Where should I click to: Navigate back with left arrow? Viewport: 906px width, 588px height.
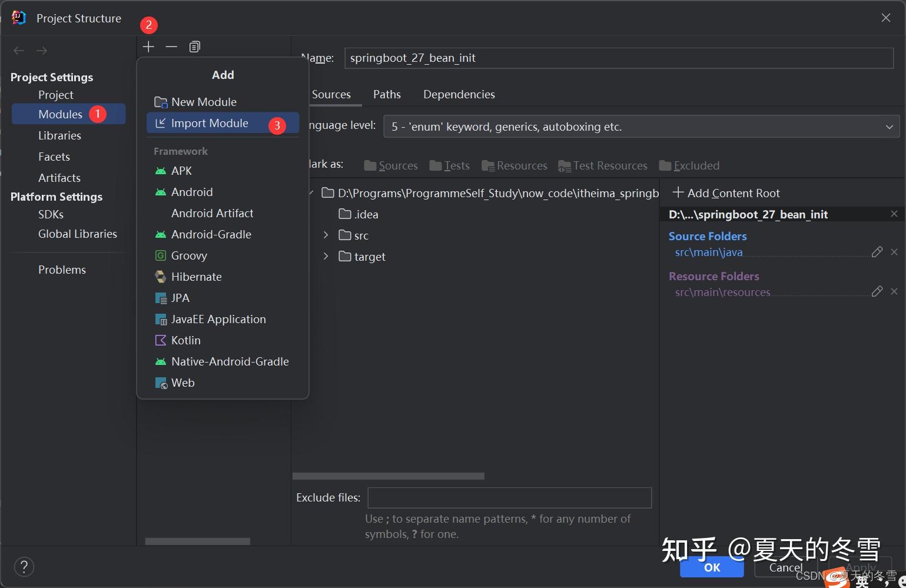click(19, 51)
